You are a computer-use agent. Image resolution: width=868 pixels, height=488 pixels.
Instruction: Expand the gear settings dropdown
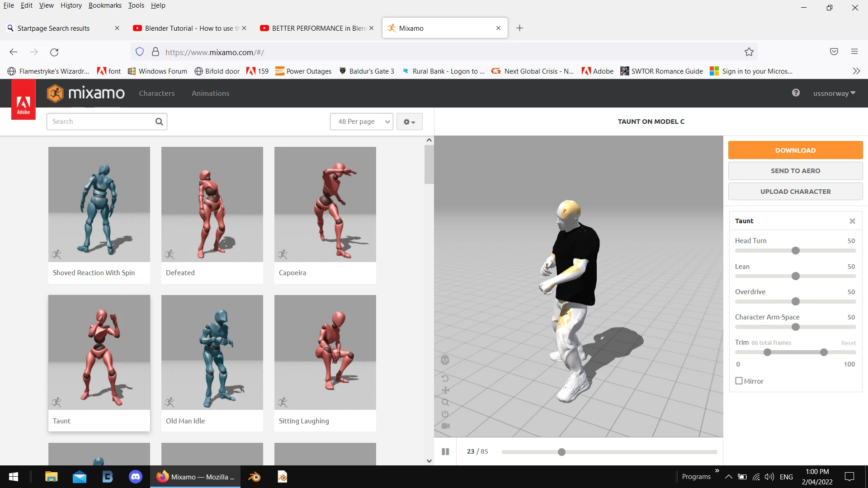coord(409,122)
